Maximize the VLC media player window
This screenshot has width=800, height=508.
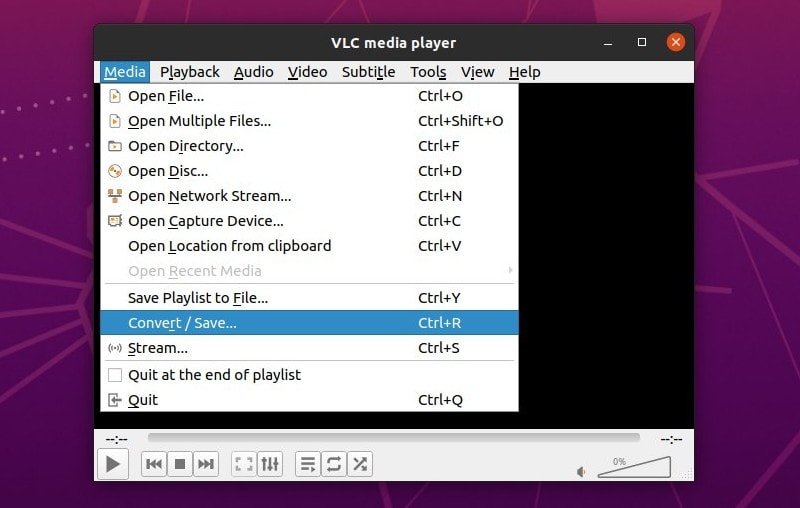[642, 42]
